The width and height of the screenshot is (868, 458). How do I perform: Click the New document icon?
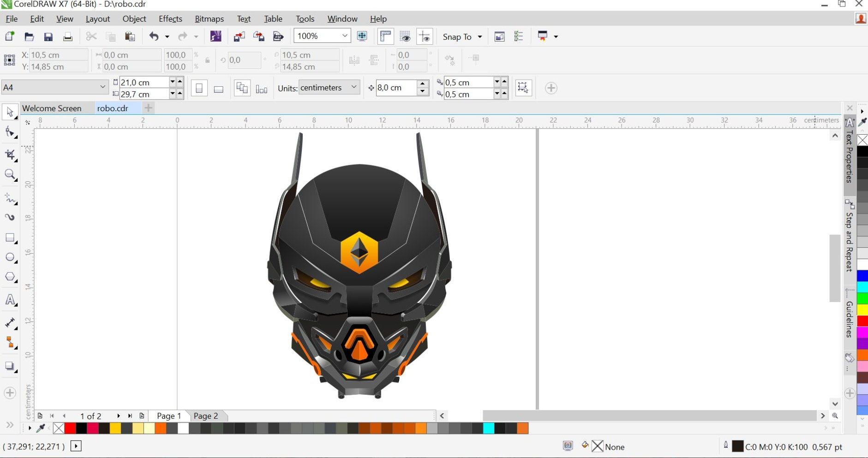[9, 36]
